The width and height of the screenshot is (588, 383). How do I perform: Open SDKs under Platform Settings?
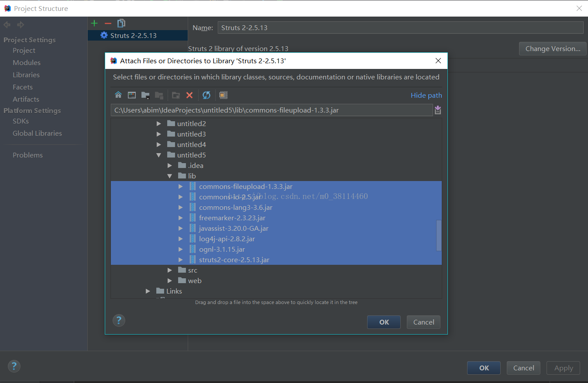pos(21,121)
